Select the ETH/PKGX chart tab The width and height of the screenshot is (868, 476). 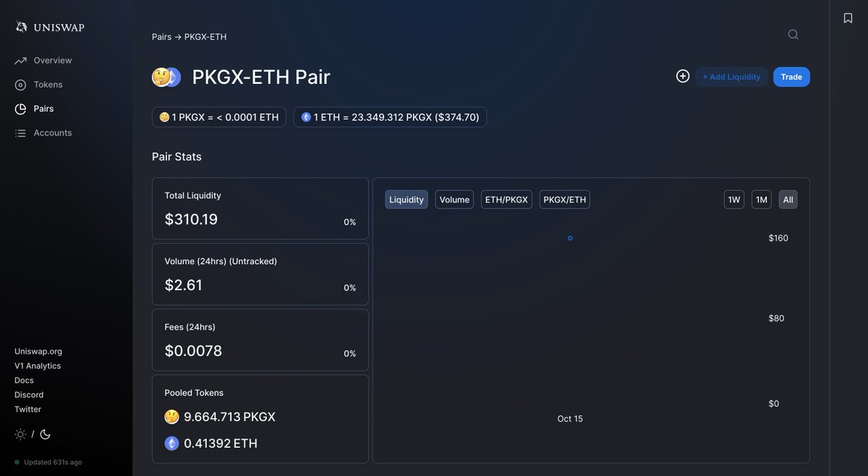(506, 200)
